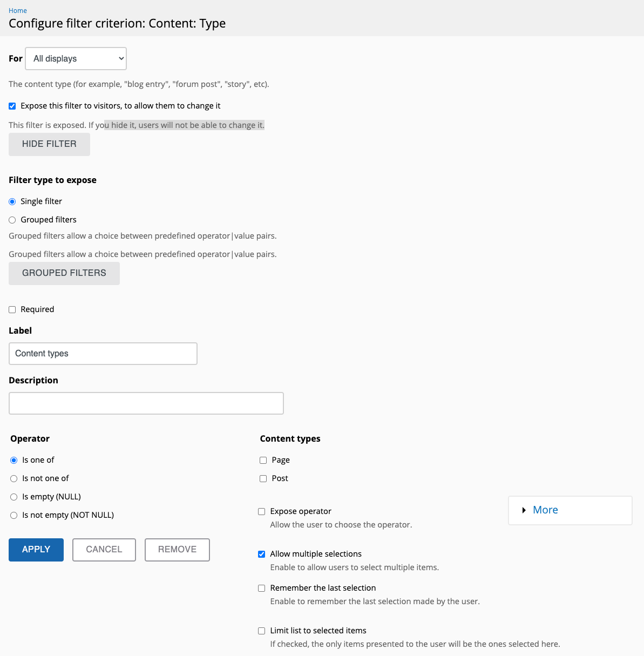
Task: Click the 'Content types' section heading
Action: tap(290, 438)
